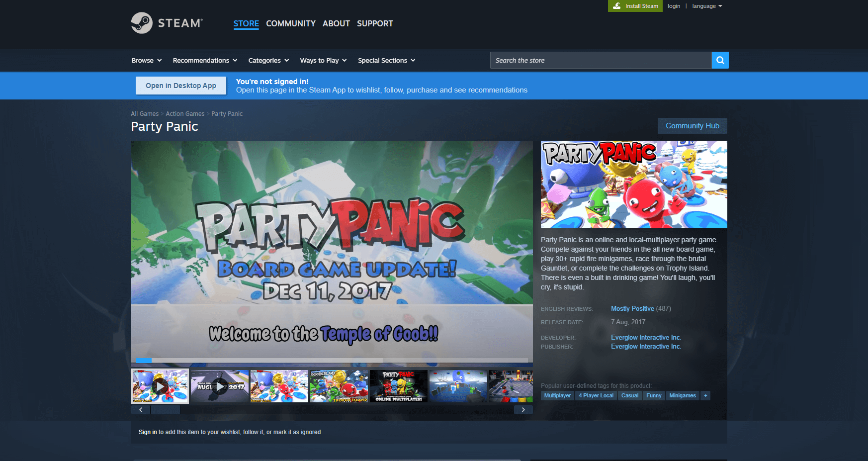The height and width of the screenshot is (461, 868).
Task: Expand the Browse dropdown
Action: (147, 60)
